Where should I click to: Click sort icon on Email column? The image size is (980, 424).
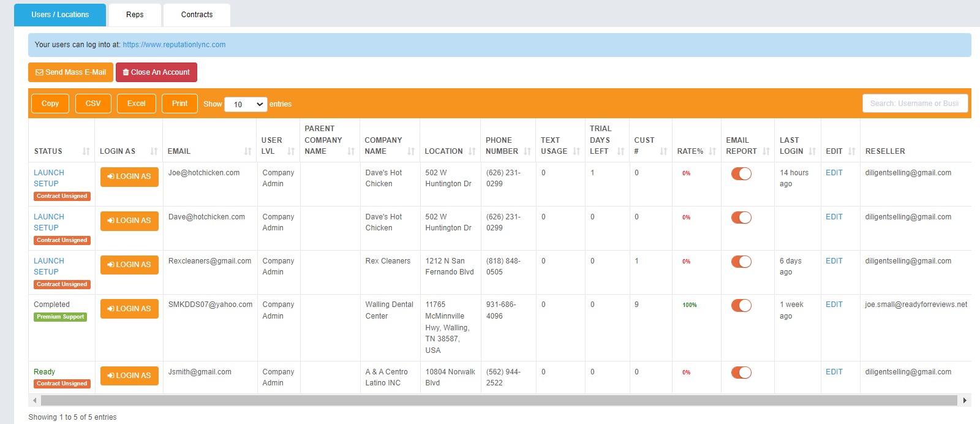[x=247, y=151]
